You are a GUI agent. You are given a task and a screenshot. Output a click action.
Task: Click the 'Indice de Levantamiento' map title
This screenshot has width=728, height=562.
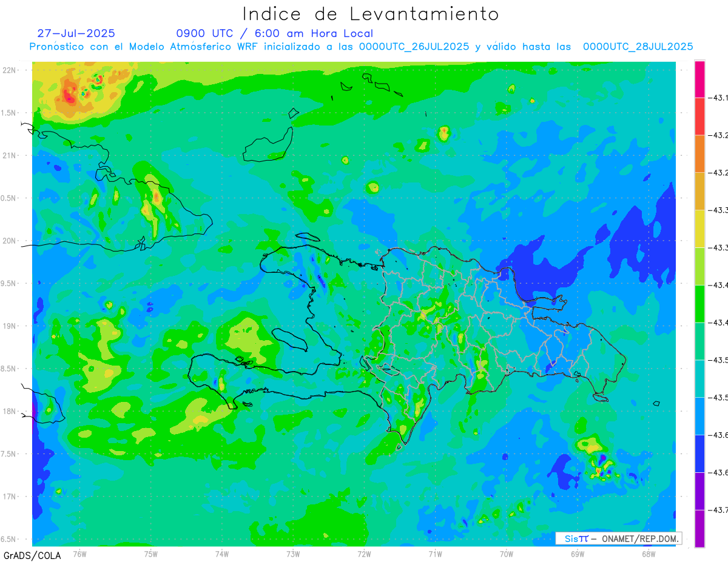coord(371,14)
